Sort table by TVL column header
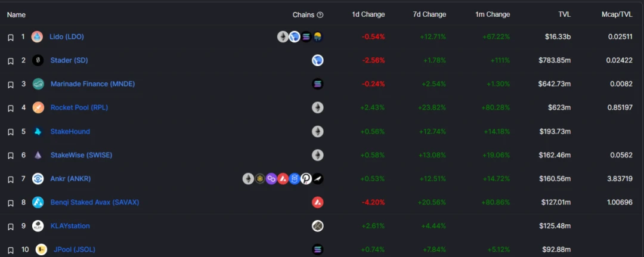The height and width of the screenshot is (257, 644). [564, 14]
